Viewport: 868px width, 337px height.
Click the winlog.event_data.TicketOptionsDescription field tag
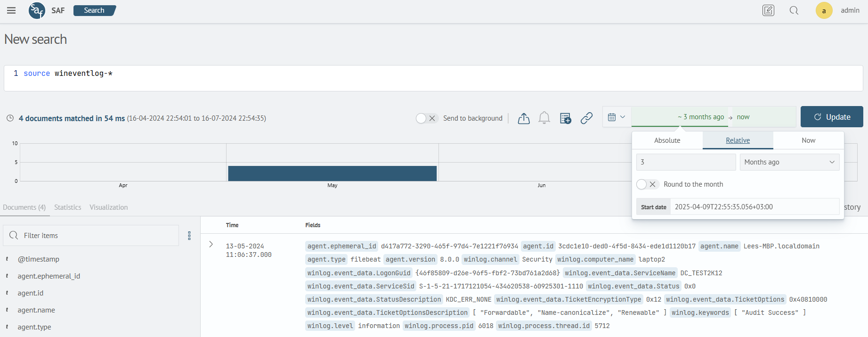(x=388, y=312)
